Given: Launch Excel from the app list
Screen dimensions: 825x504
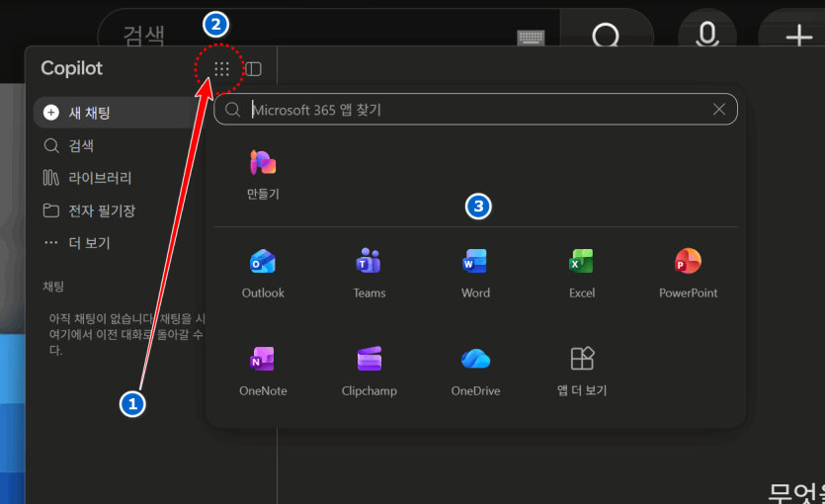Looking at the screenshot, I should [582, 273].
